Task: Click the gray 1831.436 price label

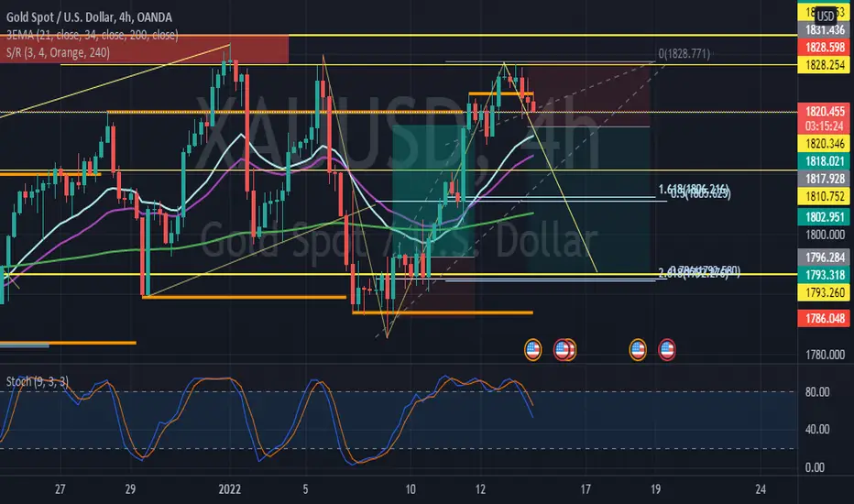Action: tap(825, 30)
